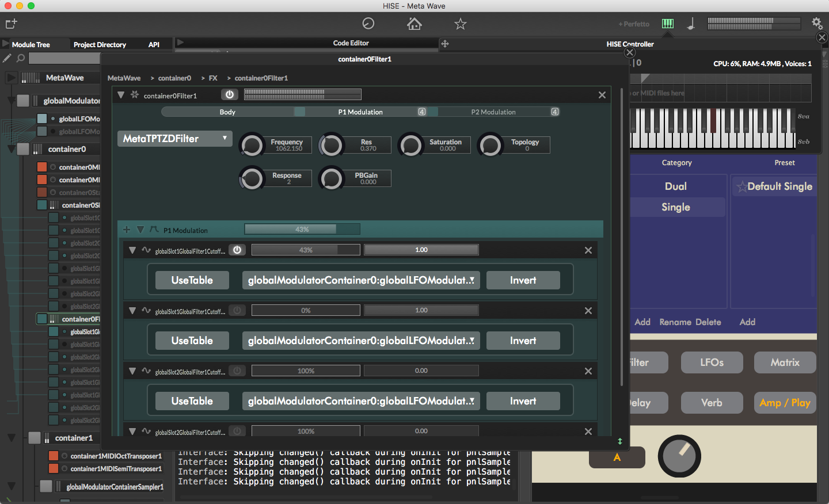Open the MetaTPTZDFilter type dropdown
The height and width of the screenshot is (504, 829).
175,139
